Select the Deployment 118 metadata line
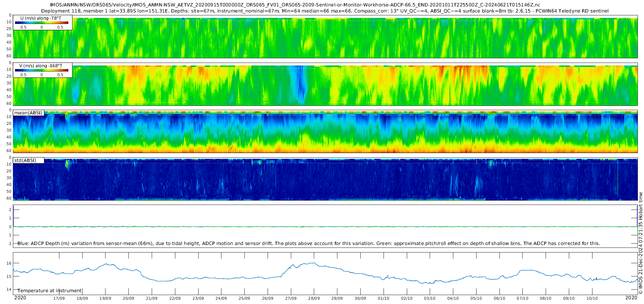 click(x=325, y=11)
